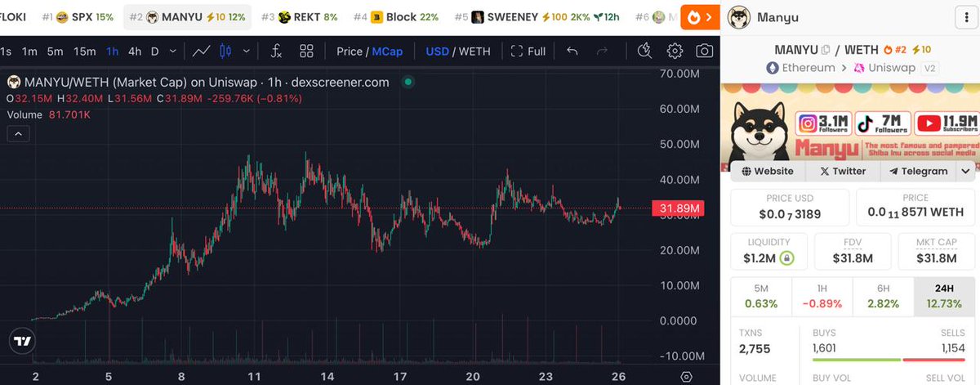Select the 4h timeframe
The width and height of the screenshot is (980, 385).
135,51
